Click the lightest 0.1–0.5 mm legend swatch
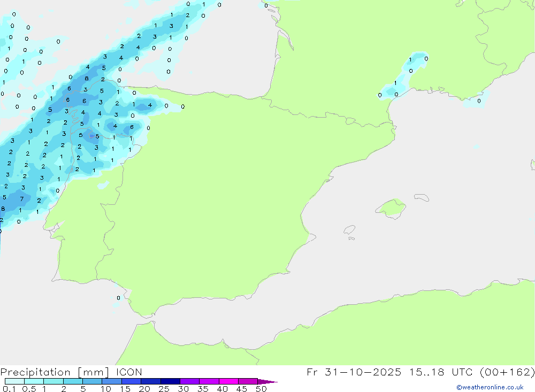 pos(14,381)
